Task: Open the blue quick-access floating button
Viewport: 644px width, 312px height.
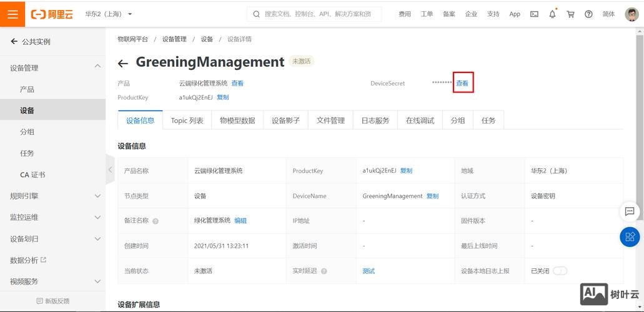Action: pos(630,237)
